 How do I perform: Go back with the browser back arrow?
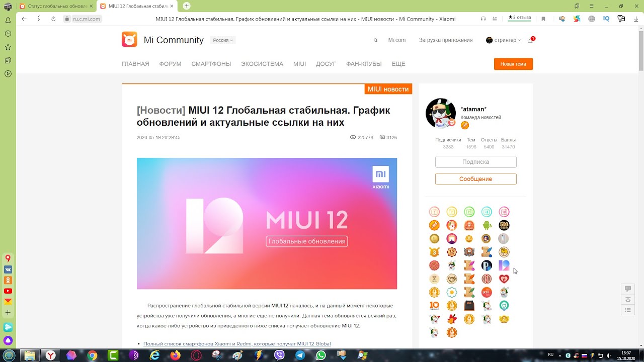(x=24, y=19)
